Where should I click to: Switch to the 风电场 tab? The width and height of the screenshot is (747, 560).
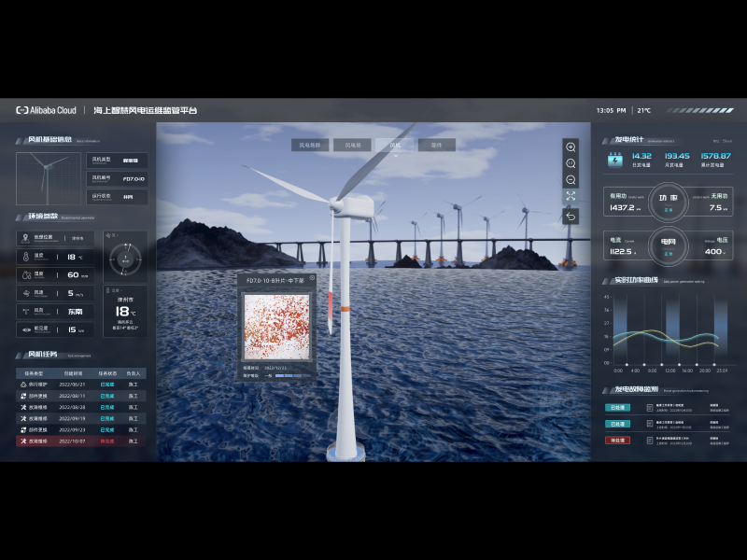(x=353, y=145)
